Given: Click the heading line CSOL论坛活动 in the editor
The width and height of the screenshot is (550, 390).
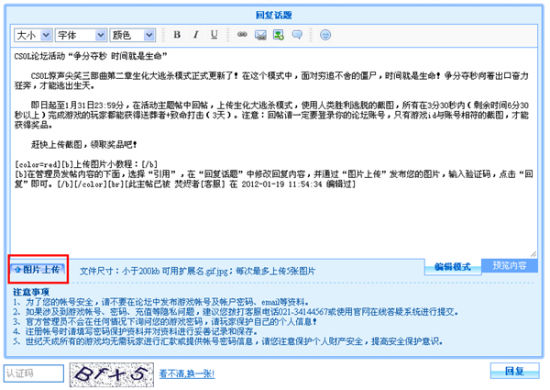Looking at the screenshot, I should (91, 56).
